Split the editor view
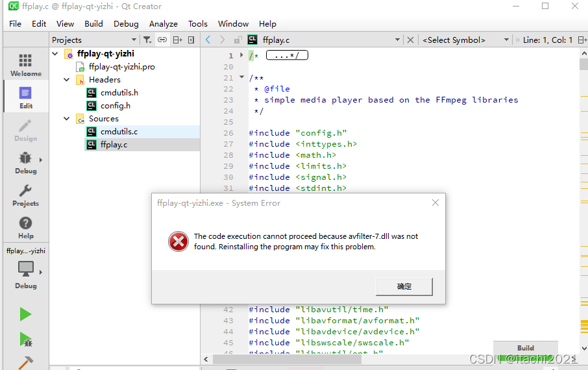This screenshot has width=588, height=370. pyautogui.click(x=582, y=40)
